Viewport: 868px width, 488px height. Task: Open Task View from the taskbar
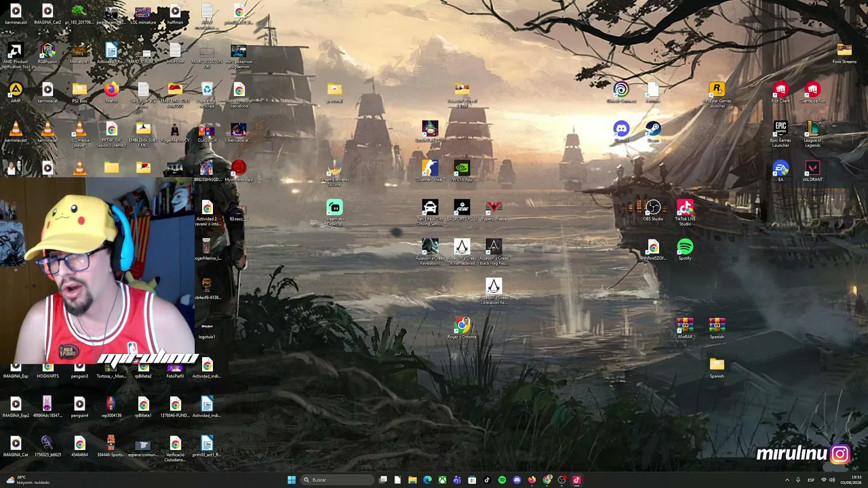coord(383,480)
